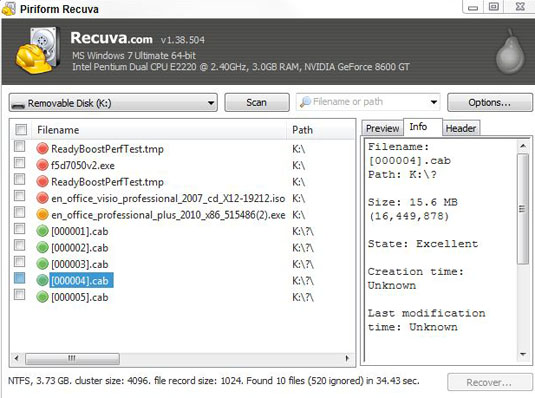Maximize the Piriform Recuva window
535x398 pixels.
pyautogui.click(x=493, y=7)
